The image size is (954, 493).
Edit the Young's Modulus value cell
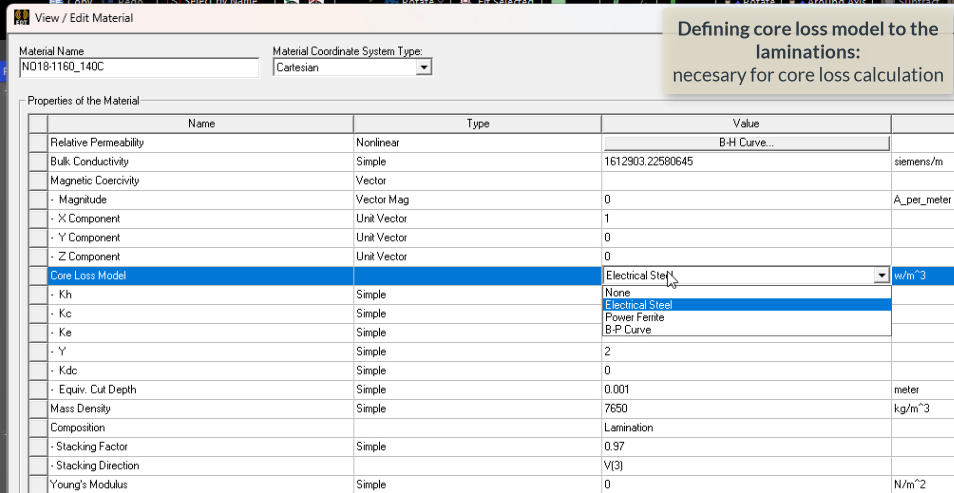click(745, 485)
